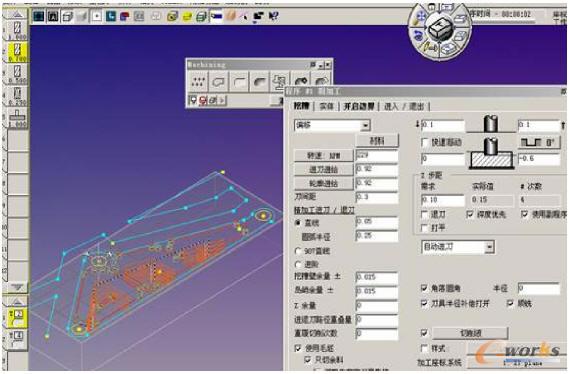
Task: Open the 进入 / 退出 tab
Action: click(404, 106)
